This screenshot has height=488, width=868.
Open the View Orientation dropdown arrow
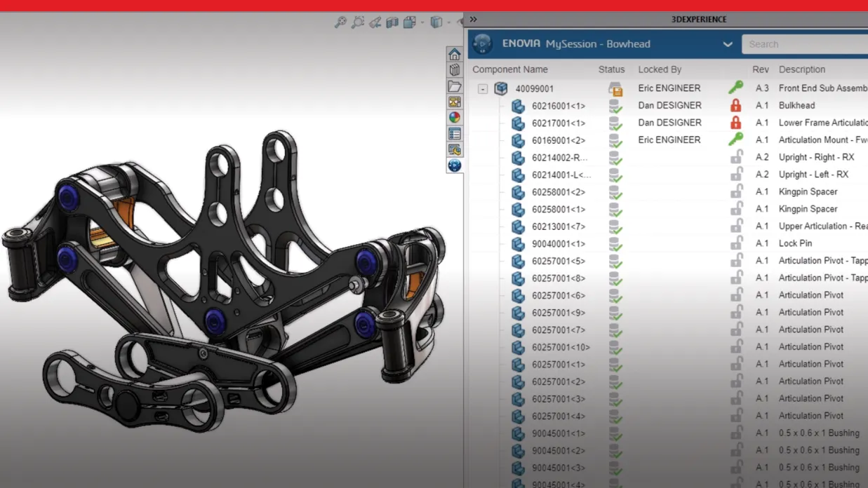point(422,22)
